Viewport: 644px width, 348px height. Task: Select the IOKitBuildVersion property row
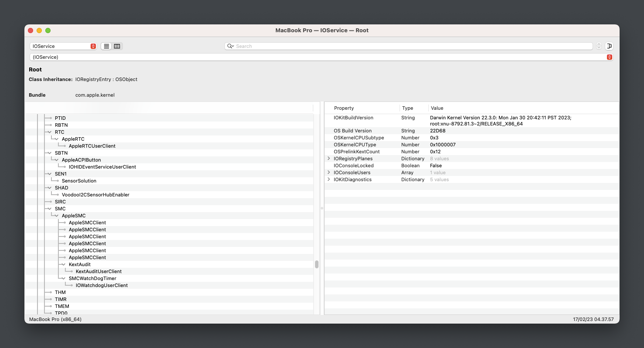(x=471, y=121)
